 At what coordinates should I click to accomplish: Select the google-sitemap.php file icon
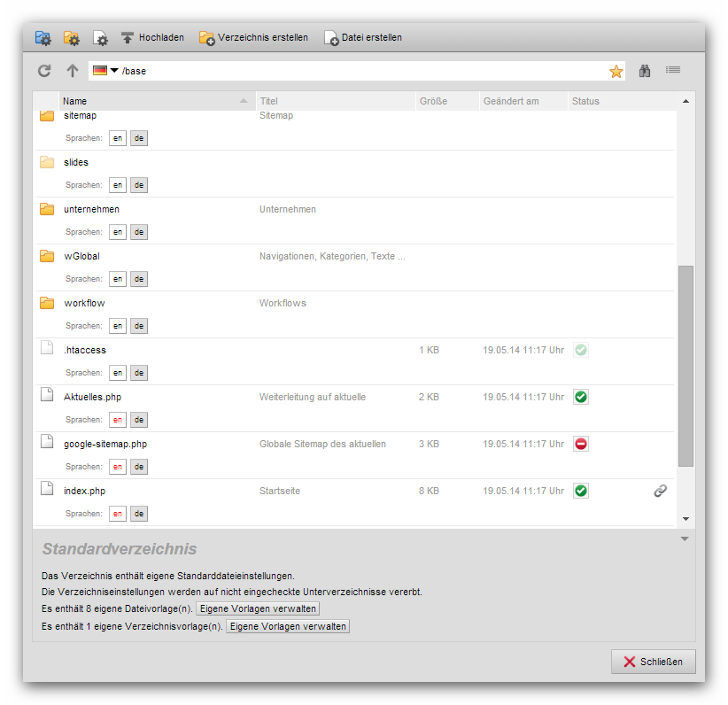tap(47, 441)
